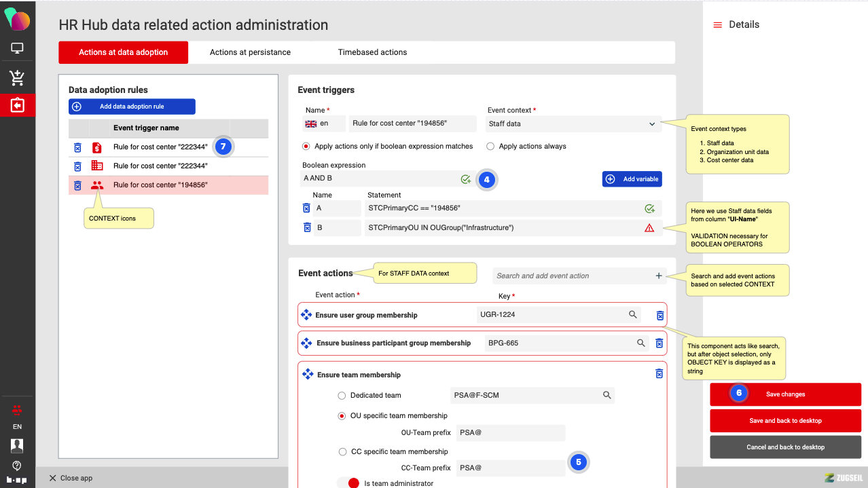Open the Timebased actions tab
The image size is (868, 488).
pyautogui.click(x=372, y=52)
